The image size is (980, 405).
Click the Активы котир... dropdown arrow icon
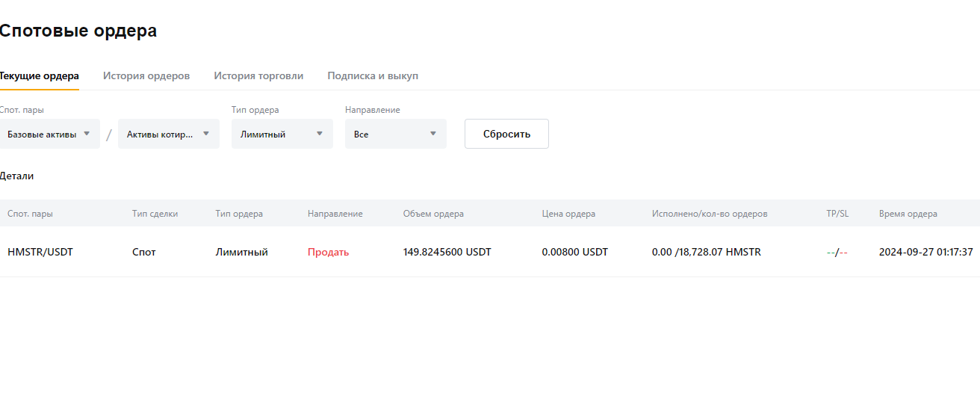tap(206, 134)
